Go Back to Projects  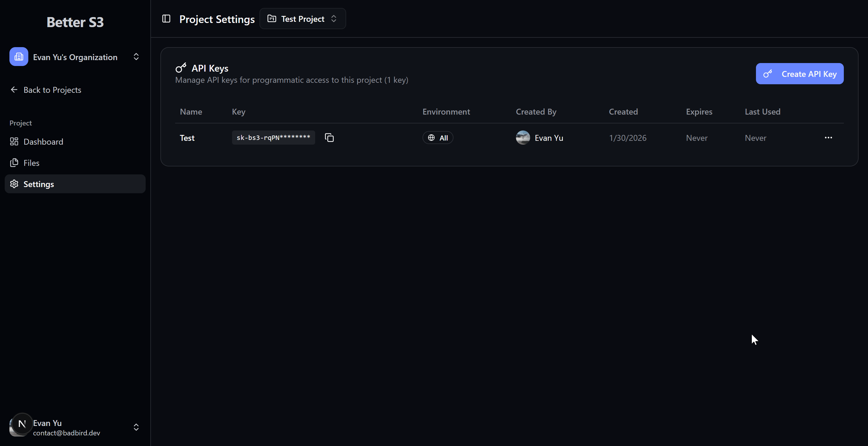(52, 90)
